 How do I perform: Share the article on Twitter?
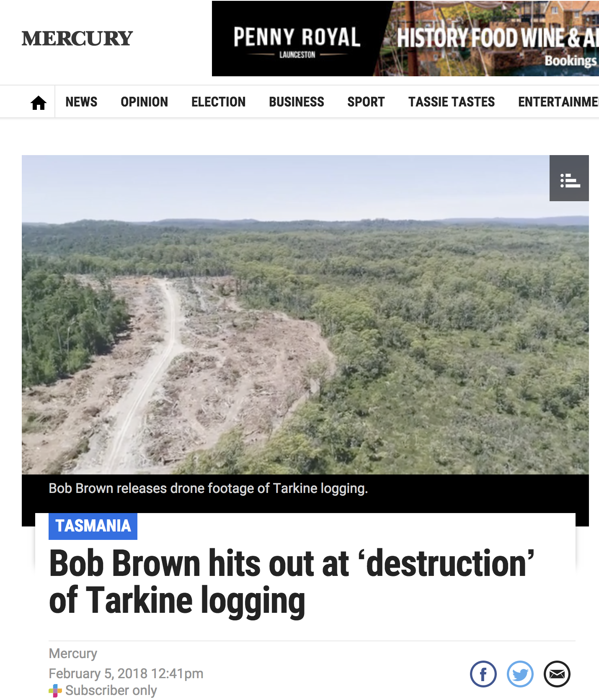520,674
